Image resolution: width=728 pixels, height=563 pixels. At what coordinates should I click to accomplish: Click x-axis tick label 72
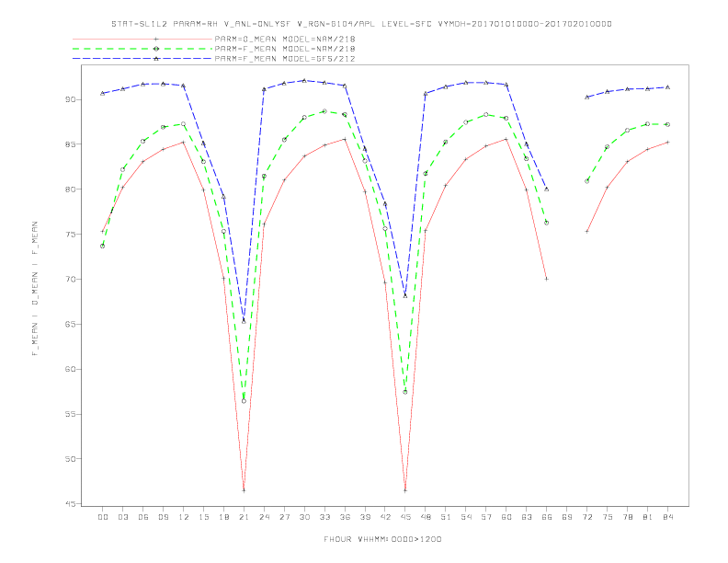point(587,517)
